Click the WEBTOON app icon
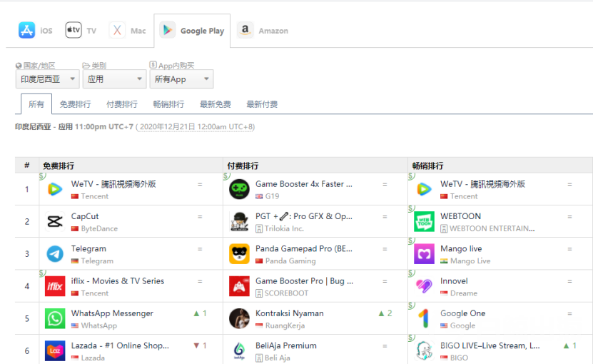 tap(425, 221)
